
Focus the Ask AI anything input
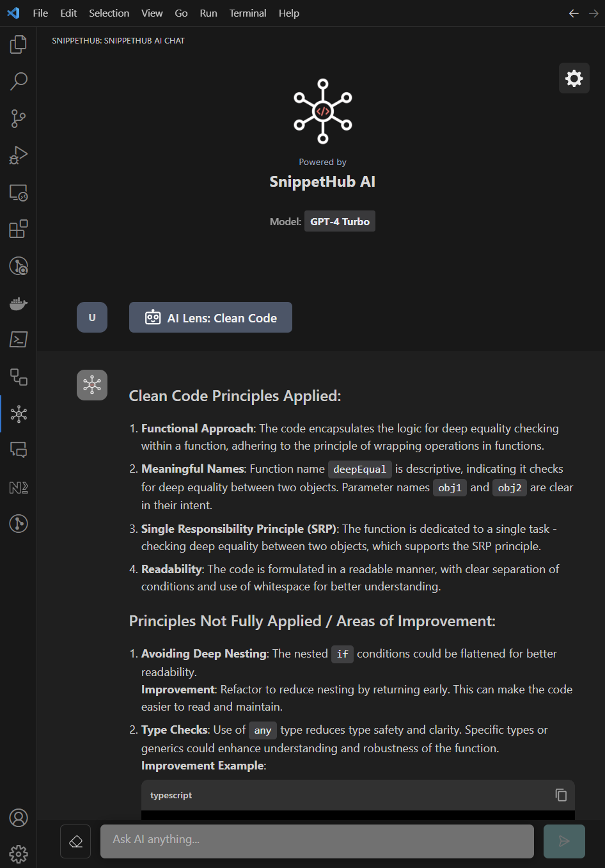pyautogui.click(x=317, y=841)
